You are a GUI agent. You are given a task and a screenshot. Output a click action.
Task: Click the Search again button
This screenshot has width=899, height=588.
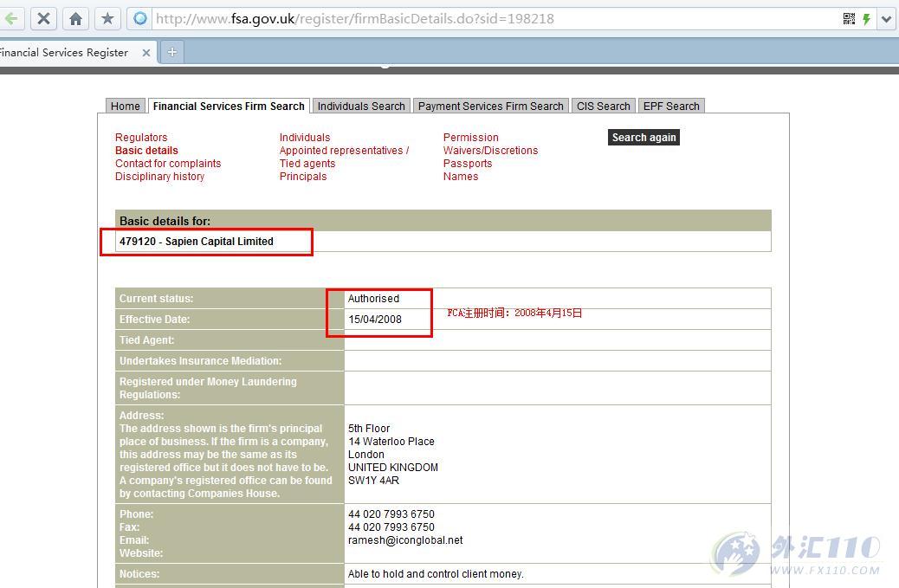pyautogui.click(x=644, y=138)
